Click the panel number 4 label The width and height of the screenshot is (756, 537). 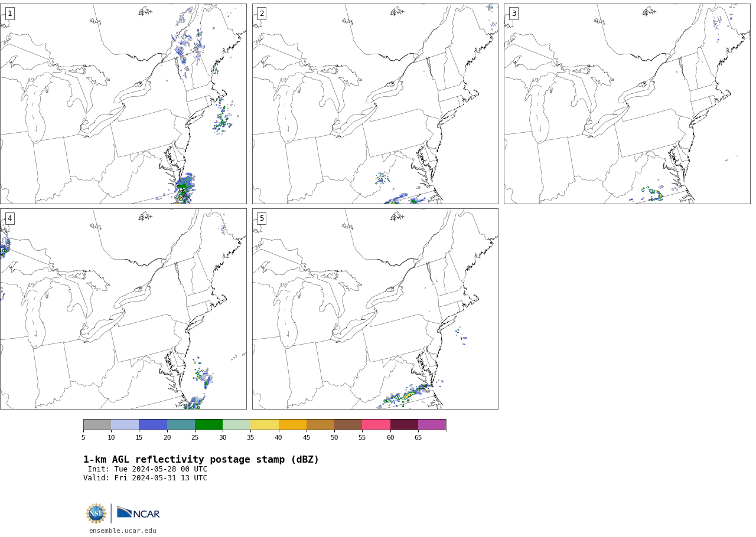(x=9, y=218)
